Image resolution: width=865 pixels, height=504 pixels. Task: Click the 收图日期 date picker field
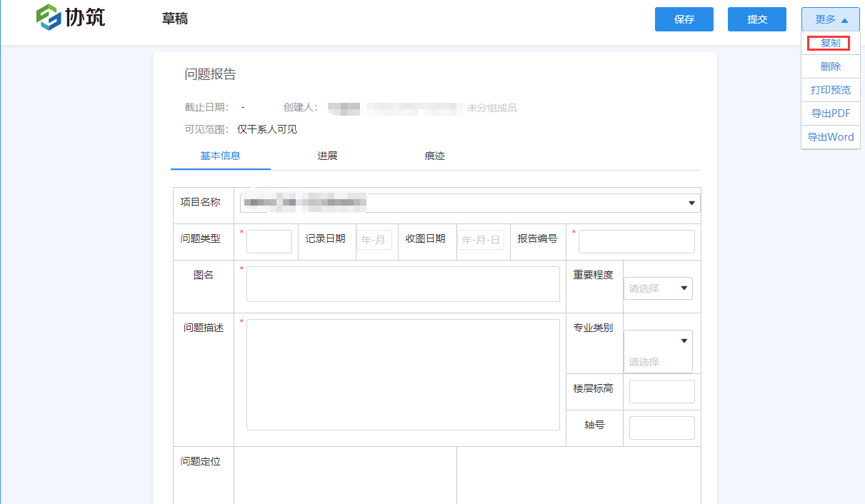(482, 240)
